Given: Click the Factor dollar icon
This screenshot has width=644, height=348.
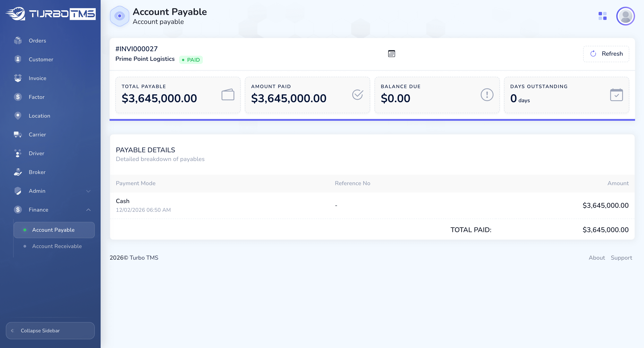Looking at the screenshot, I should 18,97.
